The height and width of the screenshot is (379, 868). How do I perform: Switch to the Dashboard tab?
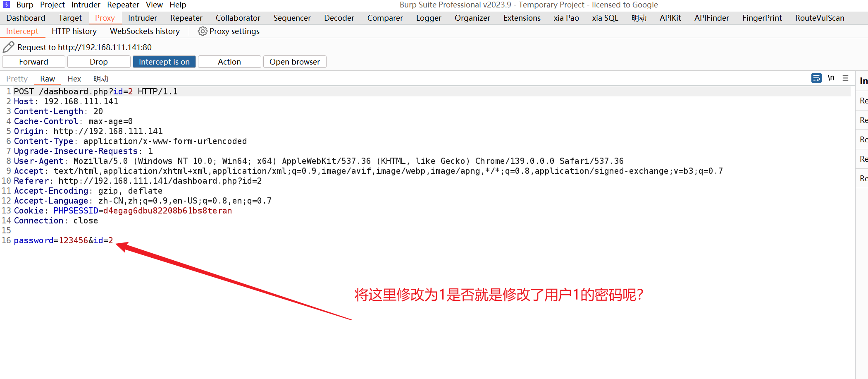pyautogui.click(x=26, y=18)
